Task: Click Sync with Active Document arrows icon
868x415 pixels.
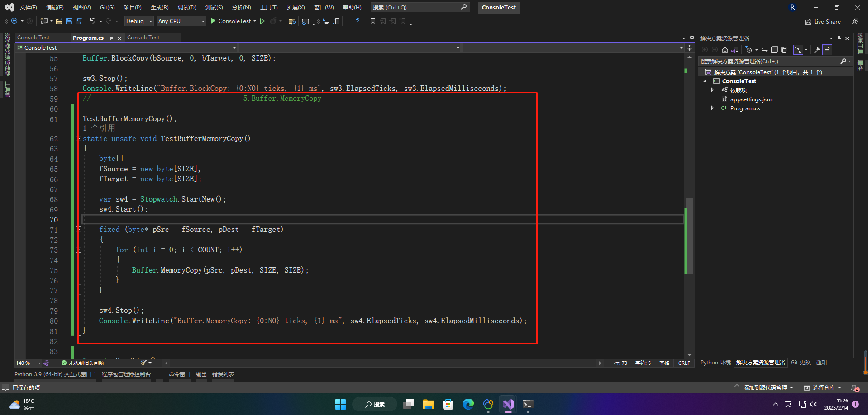Action: [764, 50]
